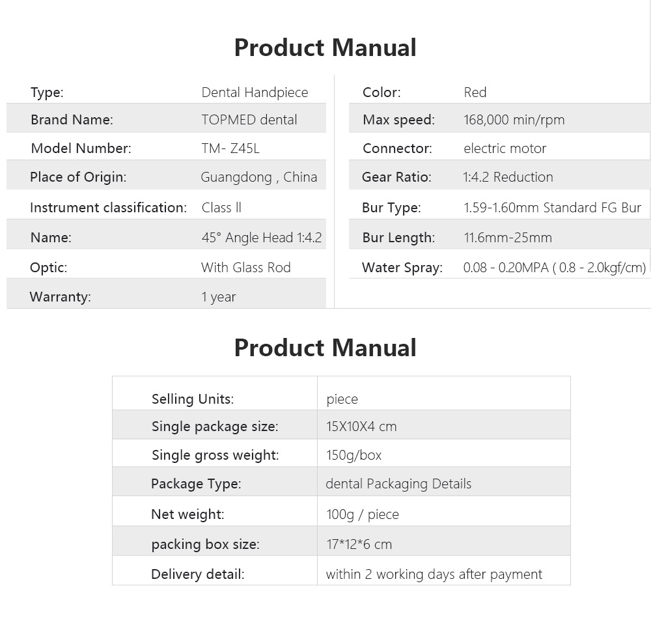The width and height of the screenshot is (651, 644).
Task: Select the 168,000 min/rpm max speed
Action: click(x=514, y=120)
